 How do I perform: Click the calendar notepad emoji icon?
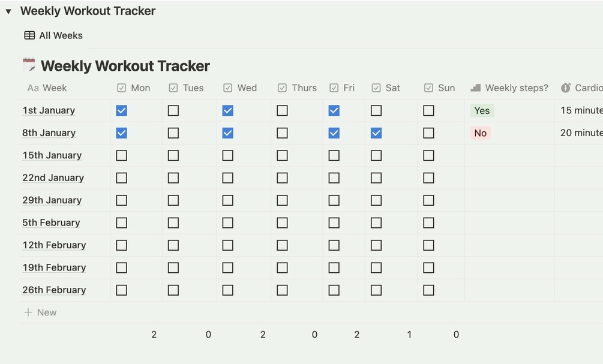29,65
